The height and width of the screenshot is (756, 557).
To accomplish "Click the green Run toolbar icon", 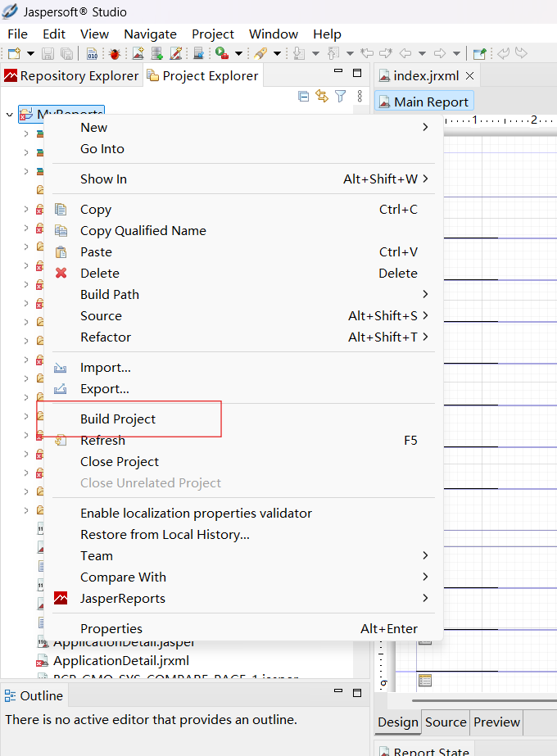I will tap(222, 53).
